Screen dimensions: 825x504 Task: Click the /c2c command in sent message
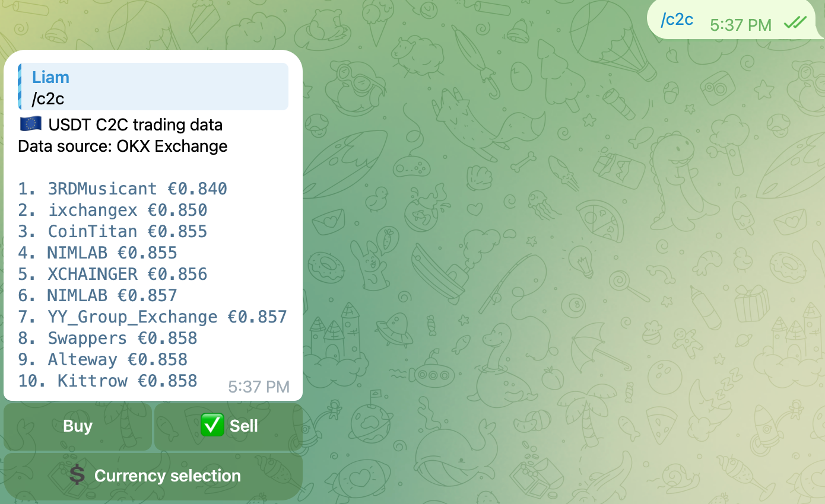[677, 19]
